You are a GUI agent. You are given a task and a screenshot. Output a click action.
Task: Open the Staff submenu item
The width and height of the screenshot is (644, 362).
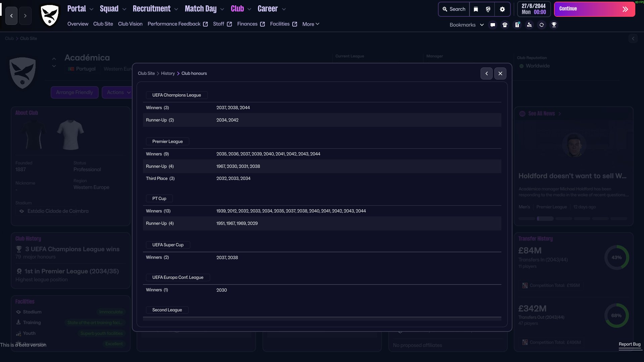point(222,24)
